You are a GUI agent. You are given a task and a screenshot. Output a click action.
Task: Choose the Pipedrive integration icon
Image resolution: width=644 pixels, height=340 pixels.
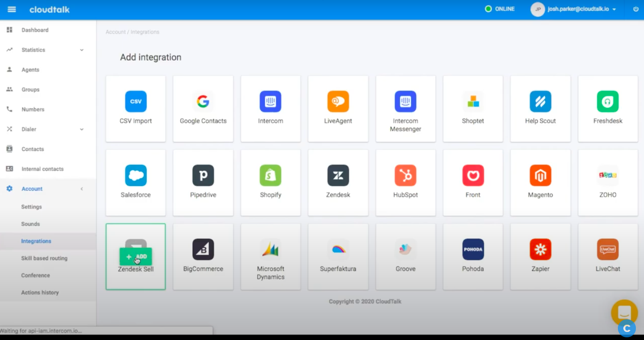tap(203, 175)
